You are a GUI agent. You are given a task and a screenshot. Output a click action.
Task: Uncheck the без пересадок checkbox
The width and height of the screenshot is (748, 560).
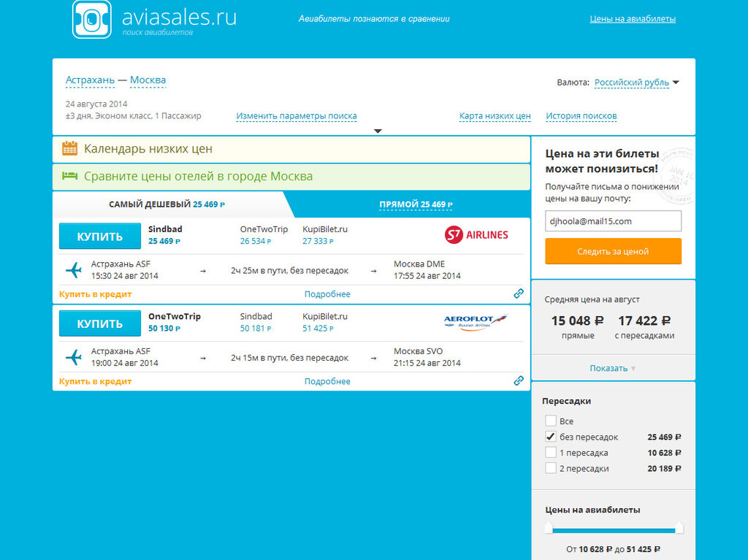point(551,437)
